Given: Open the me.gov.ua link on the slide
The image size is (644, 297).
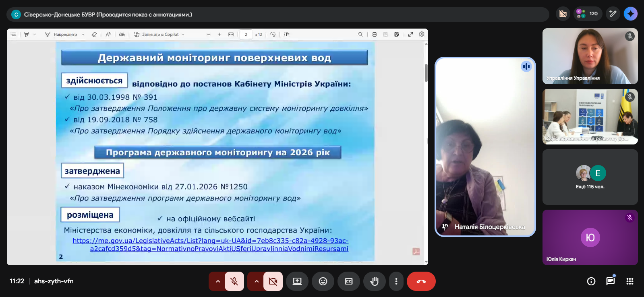Looking at the screenshot, I should [x=210, y=241].
